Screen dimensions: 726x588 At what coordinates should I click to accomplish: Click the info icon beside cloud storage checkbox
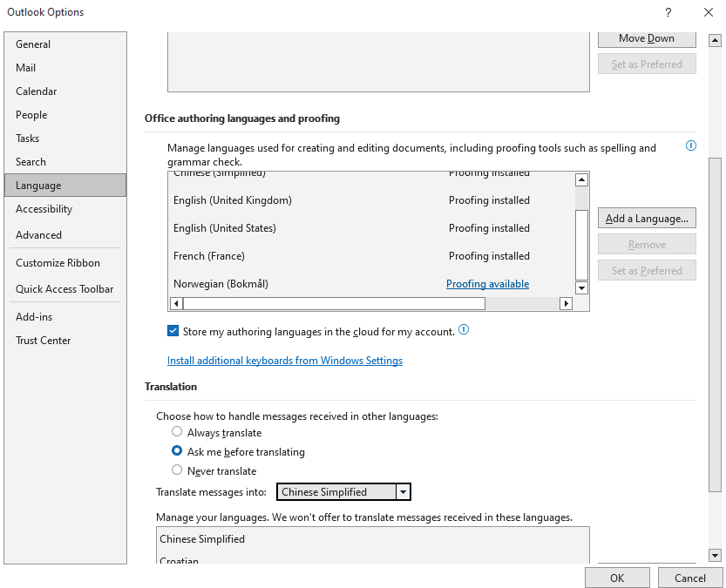pyautogui.click(x=464, y=330)
